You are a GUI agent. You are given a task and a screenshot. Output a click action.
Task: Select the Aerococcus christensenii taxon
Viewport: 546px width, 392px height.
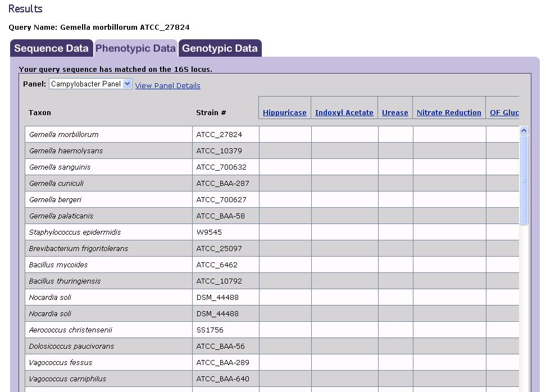[x=70, y=330]
